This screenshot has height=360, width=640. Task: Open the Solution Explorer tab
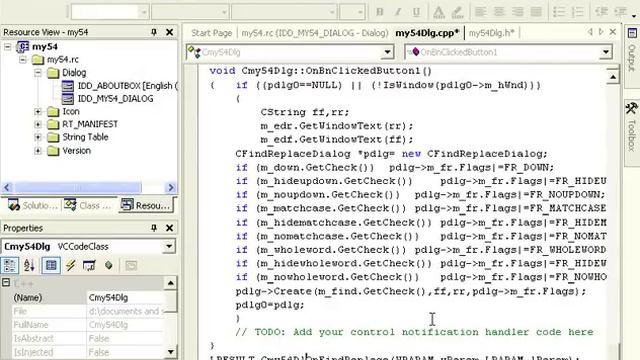coord(32,205)
